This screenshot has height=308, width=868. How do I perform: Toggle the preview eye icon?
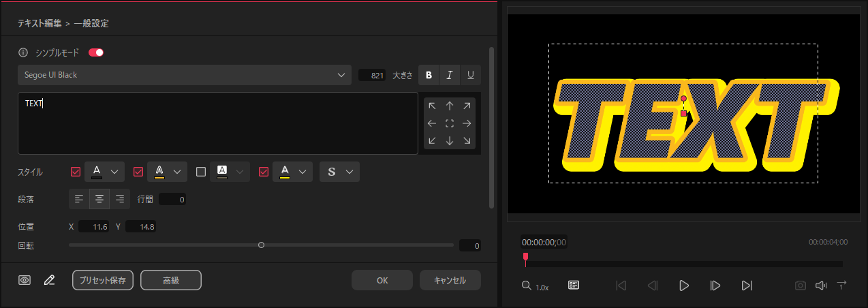point(25,280)
